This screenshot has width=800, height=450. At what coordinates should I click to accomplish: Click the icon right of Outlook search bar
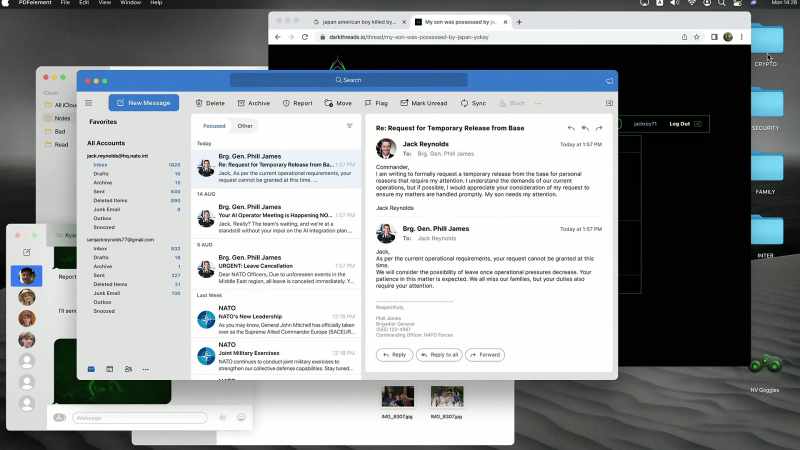pos(609,81)
